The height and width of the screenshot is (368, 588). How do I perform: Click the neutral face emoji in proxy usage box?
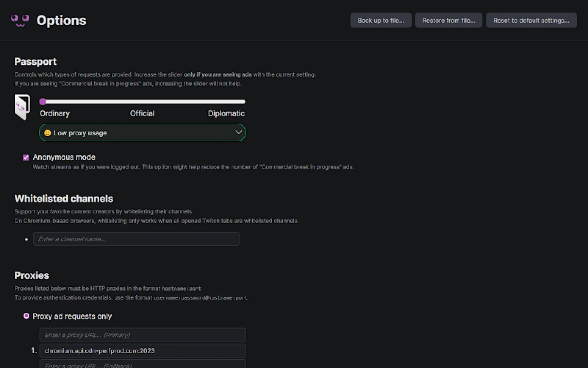[x=47, y=133]
